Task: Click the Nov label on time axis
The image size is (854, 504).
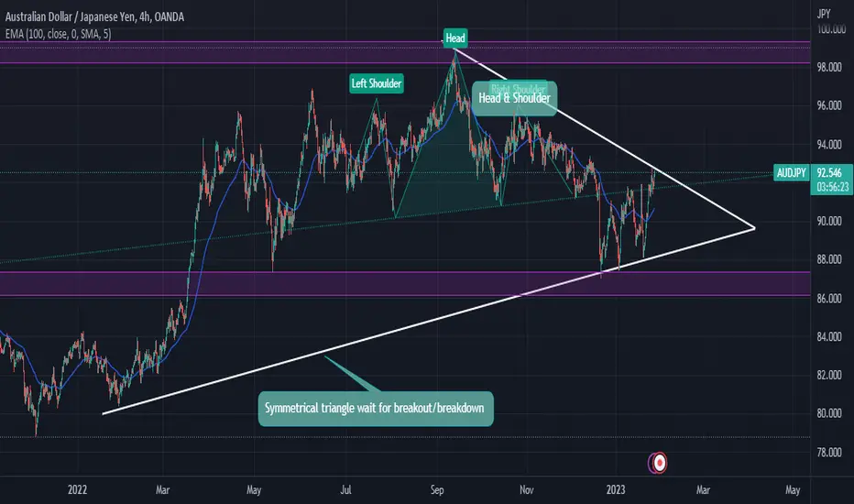Action: [x=527, y=489]
